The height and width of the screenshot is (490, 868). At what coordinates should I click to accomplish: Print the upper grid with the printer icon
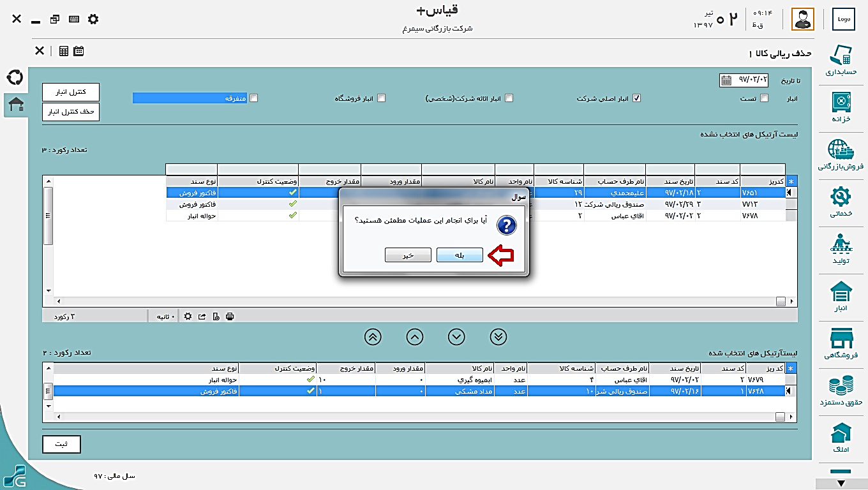point(230,316)
